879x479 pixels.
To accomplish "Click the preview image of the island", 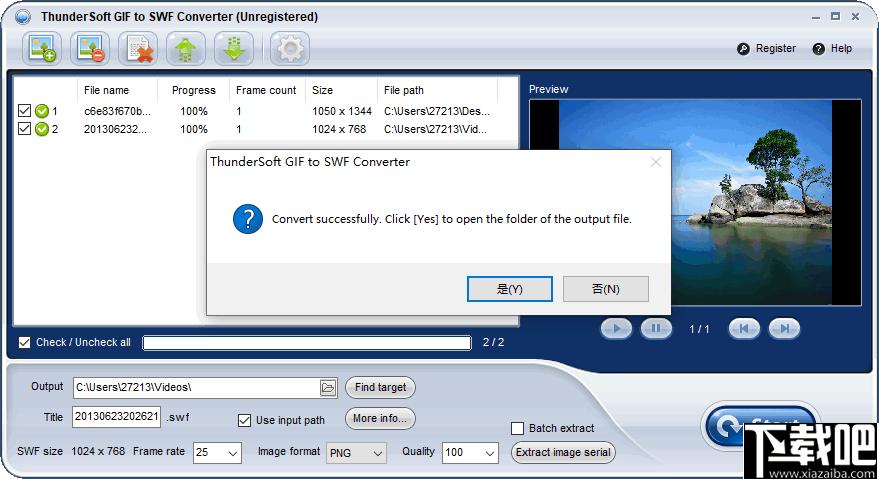I will 695,203.
